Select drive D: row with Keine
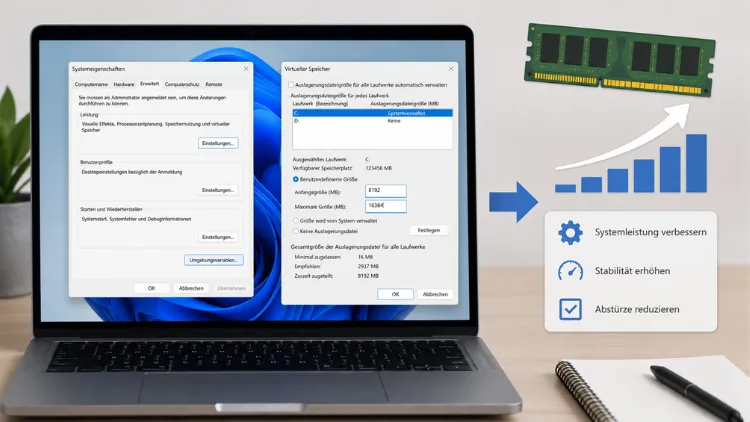 click(373, 121)
